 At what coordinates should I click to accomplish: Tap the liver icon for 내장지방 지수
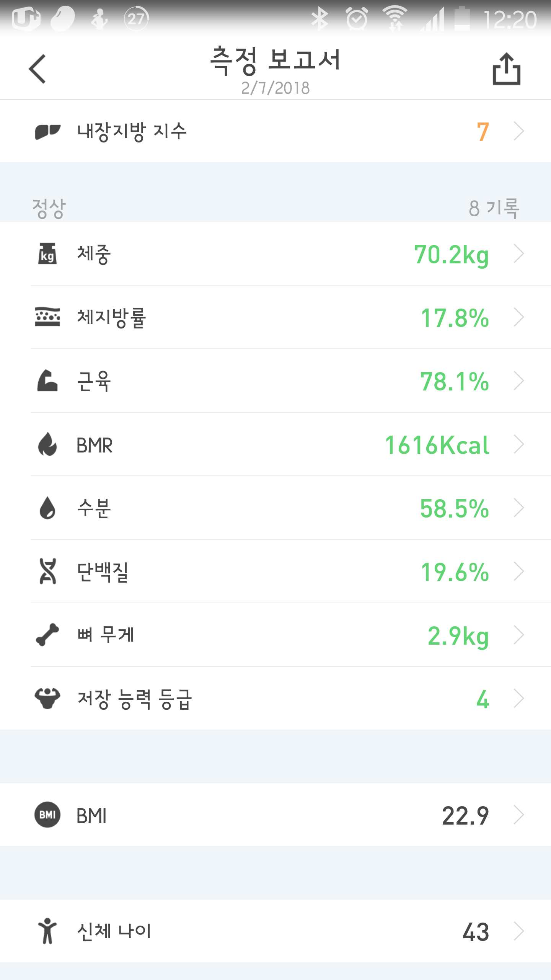tap(47, 132)
